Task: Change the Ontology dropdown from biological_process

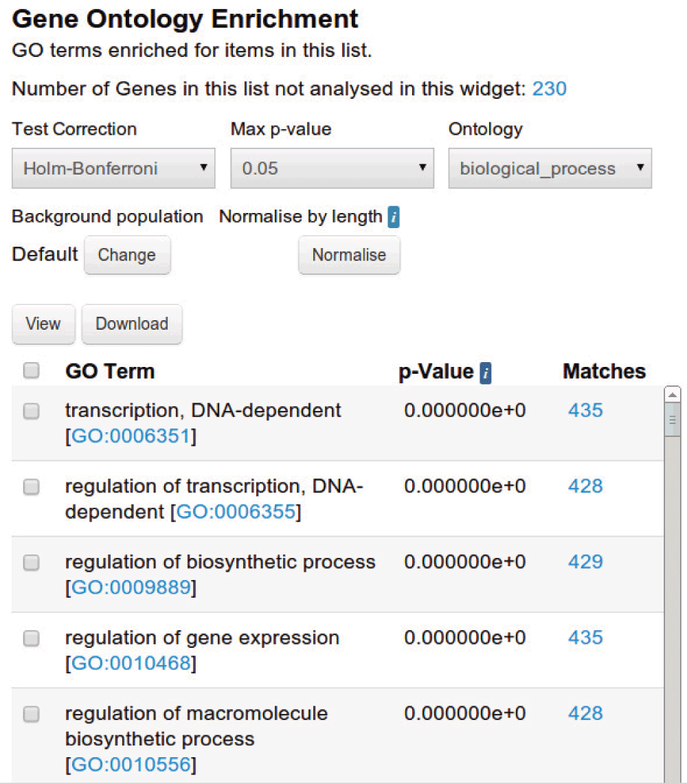Action: click(549, 168)
